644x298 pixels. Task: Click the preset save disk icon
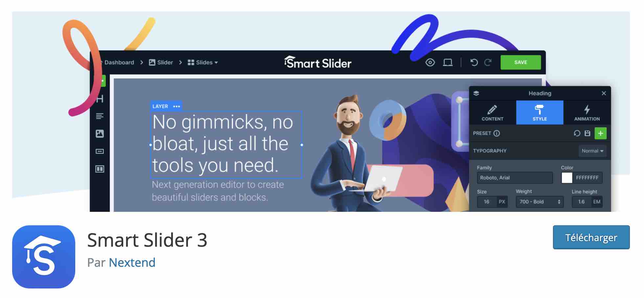(587, 133)
